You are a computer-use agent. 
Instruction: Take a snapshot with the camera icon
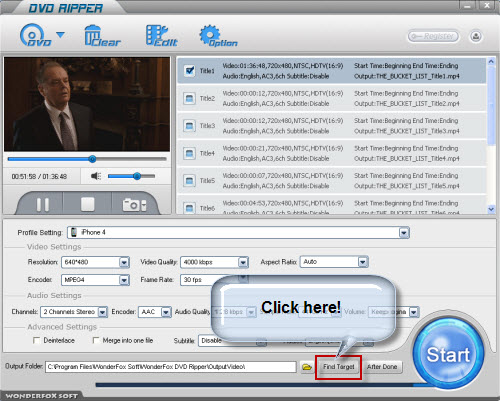point(134,205)
